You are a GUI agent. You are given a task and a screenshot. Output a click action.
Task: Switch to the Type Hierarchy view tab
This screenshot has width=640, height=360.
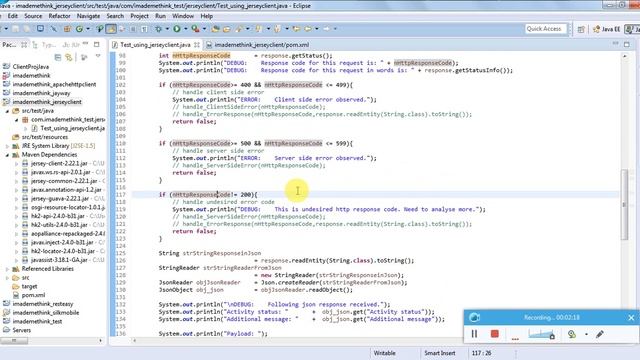pyautogui.click(x=44, y=44)
